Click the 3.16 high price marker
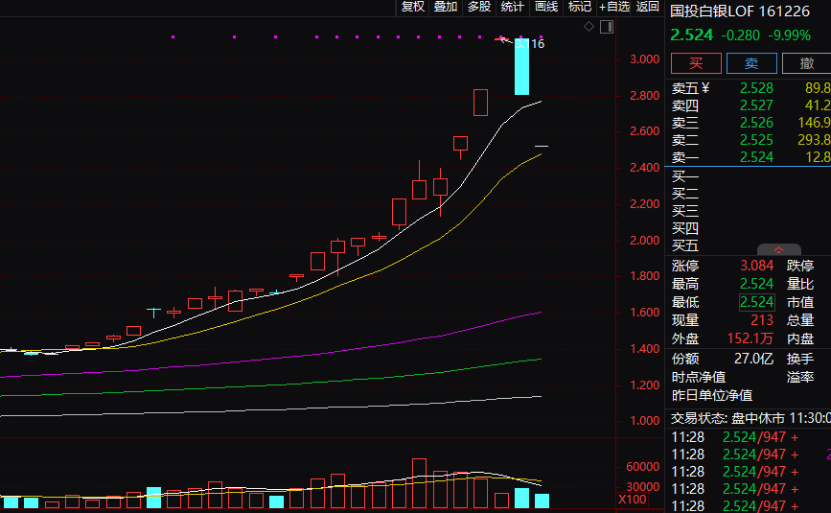The image size is (831, 513). click(x=531, y=44)
